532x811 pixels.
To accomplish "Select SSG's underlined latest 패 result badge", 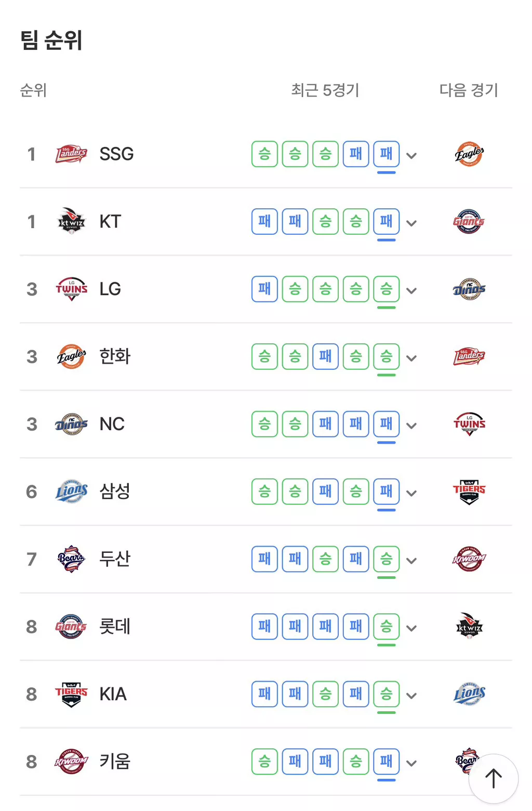I will click(386, 154).
